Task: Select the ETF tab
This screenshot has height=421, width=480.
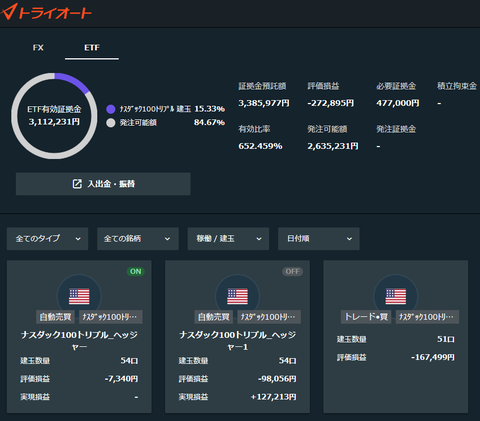Action: coord(92,48)
